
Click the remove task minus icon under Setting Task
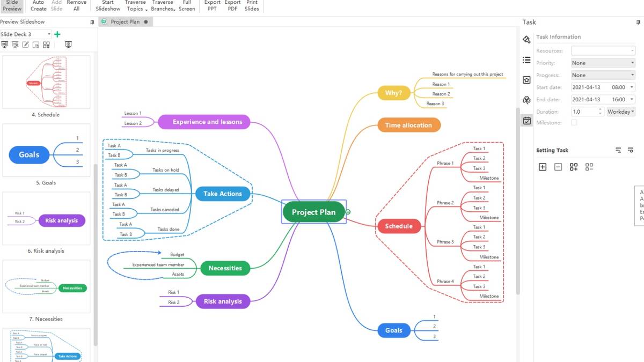click(558, 167)
